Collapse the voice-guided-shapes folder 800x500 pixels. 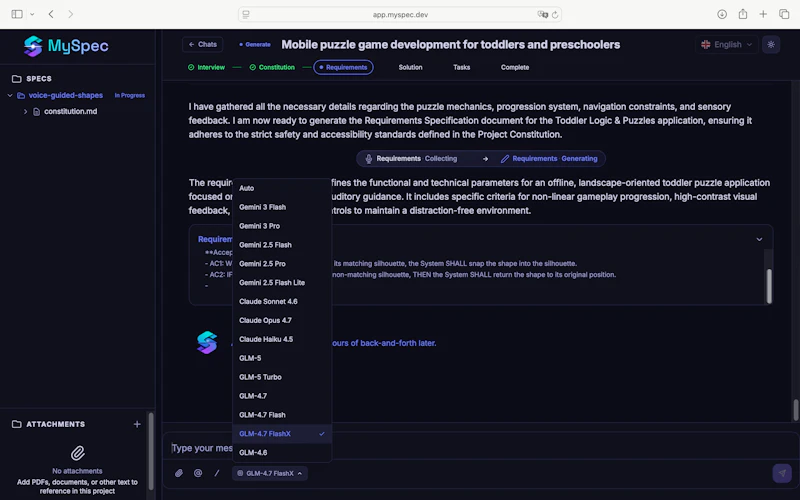click(10, 95)
